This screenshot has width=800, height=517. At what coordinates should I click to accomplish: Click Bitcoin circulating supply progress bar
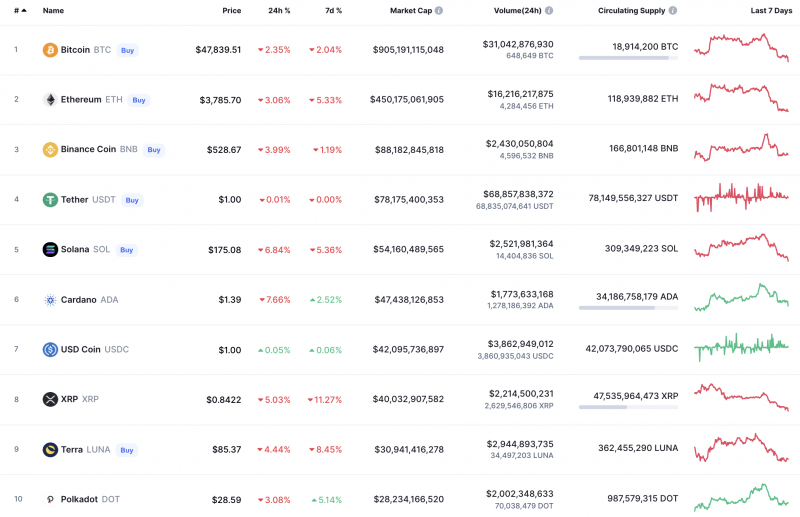627,58
